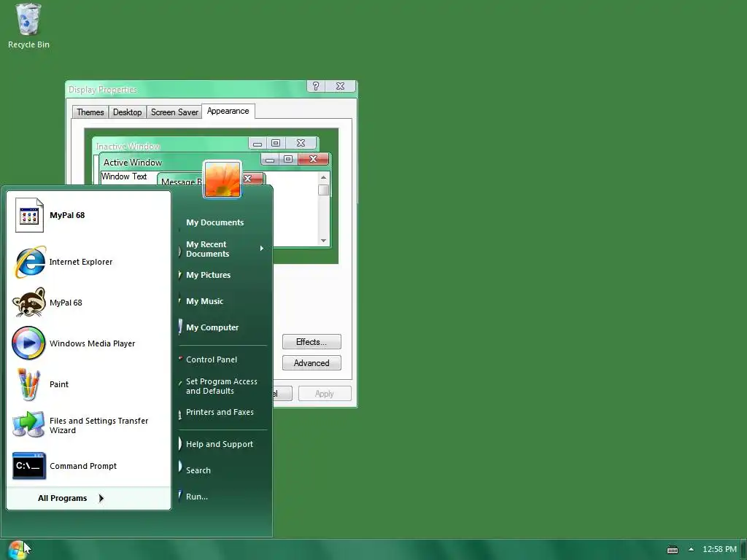Open Command Prompt
The width and height of the screenshot is (747, 560).
(88, 466)
